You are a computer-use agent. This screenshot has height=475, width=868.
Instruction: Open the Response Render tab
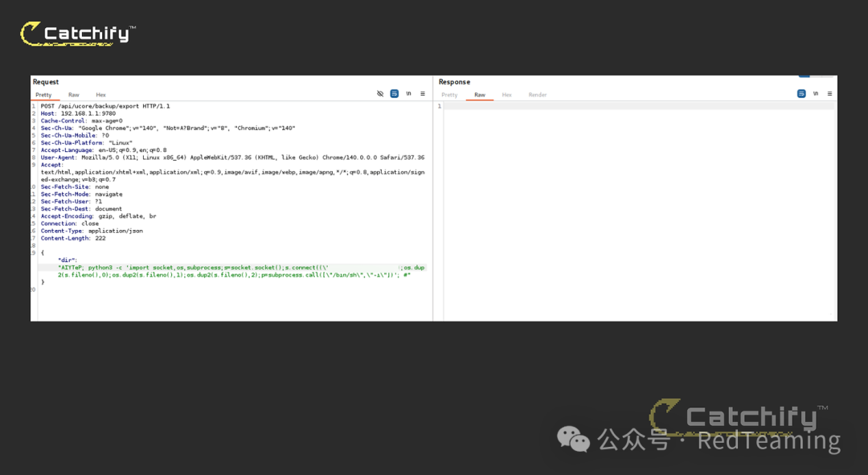pyautogui.click(x=538, y=95)
